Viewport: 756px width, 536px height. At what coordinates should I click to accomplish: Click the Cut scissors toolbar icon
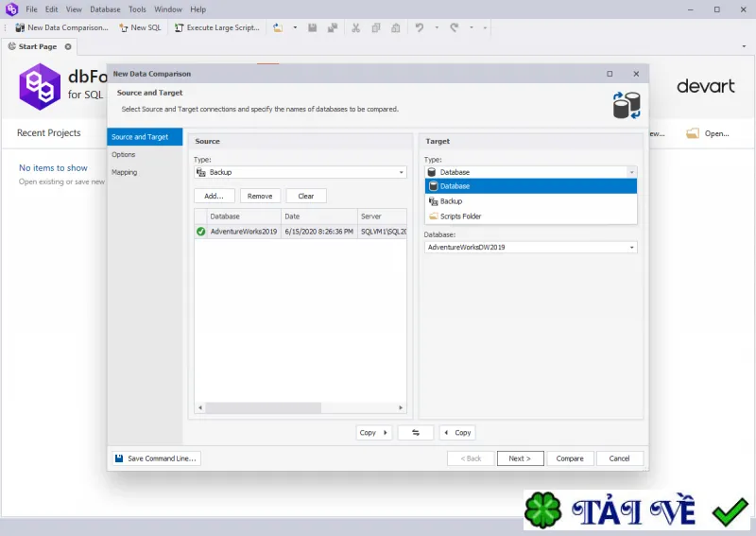pyautogui.click(x=356, y=28)
